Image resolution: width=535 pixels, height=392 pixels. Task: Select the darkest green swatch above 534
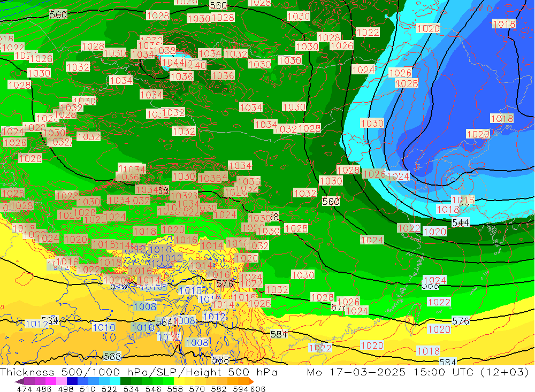click(x=126, y=381)
